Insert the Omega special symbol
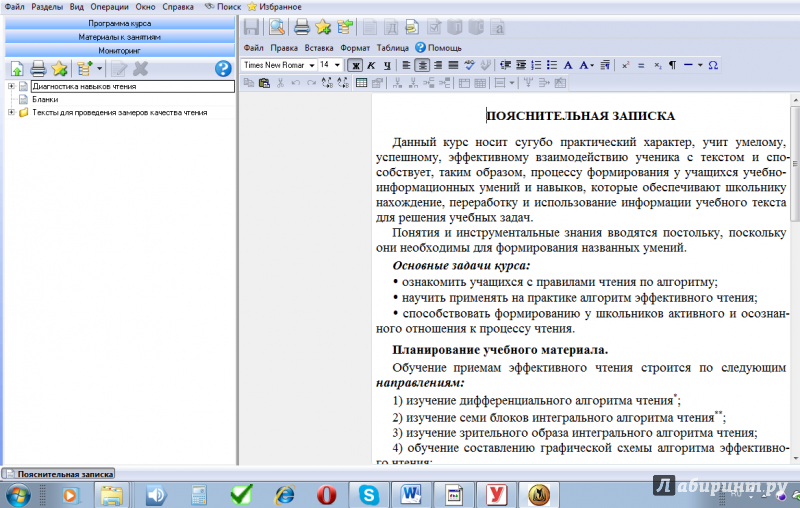 pos(713,65)
